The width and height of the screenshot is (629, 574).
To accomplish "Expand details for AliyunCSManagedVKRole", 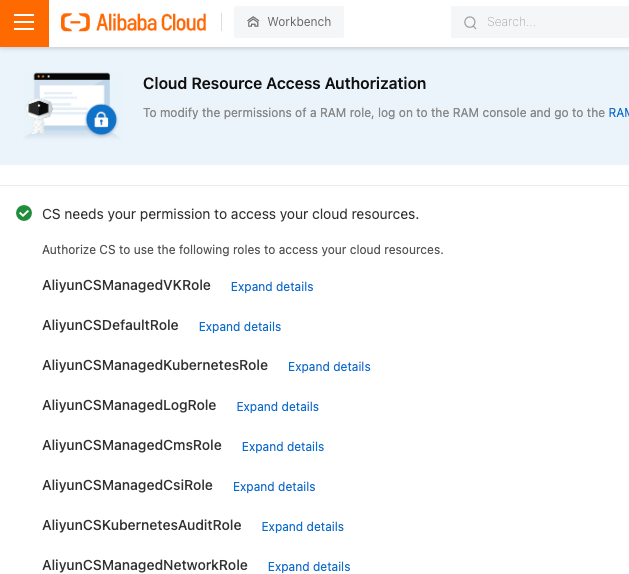I will point(272,287).
